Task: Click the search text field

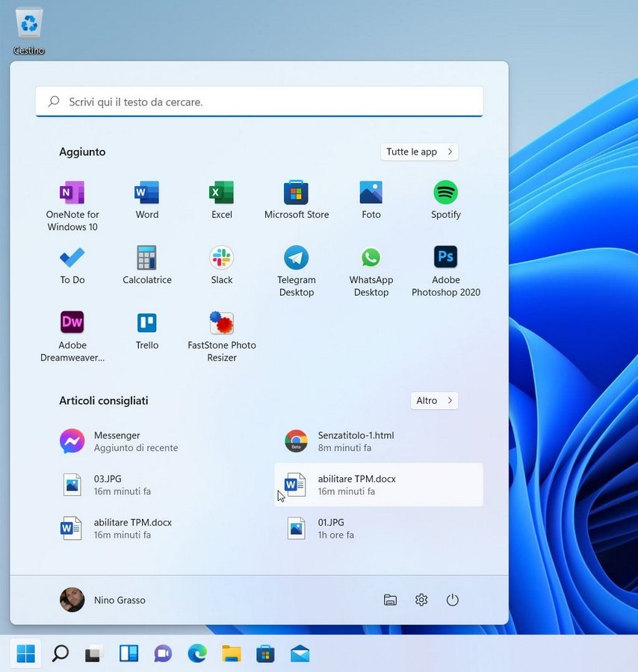Action: 259,102
